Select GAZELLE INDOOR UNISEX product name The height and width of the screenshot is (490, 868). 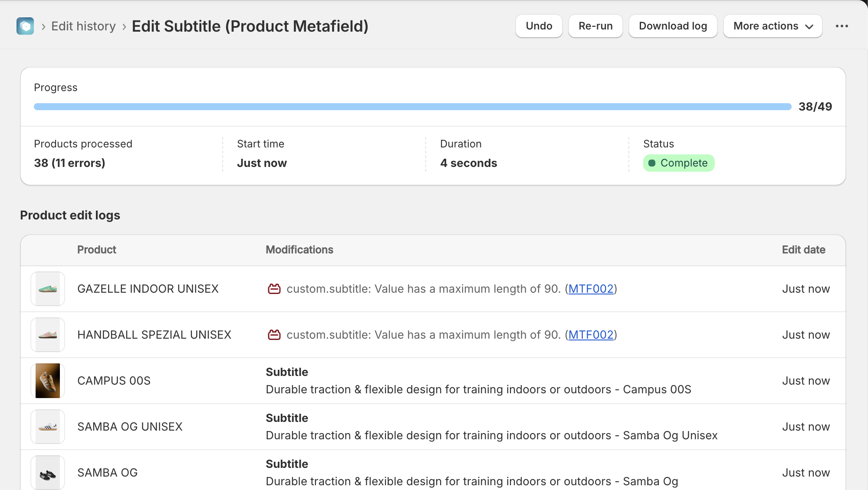tap(148, 289)
